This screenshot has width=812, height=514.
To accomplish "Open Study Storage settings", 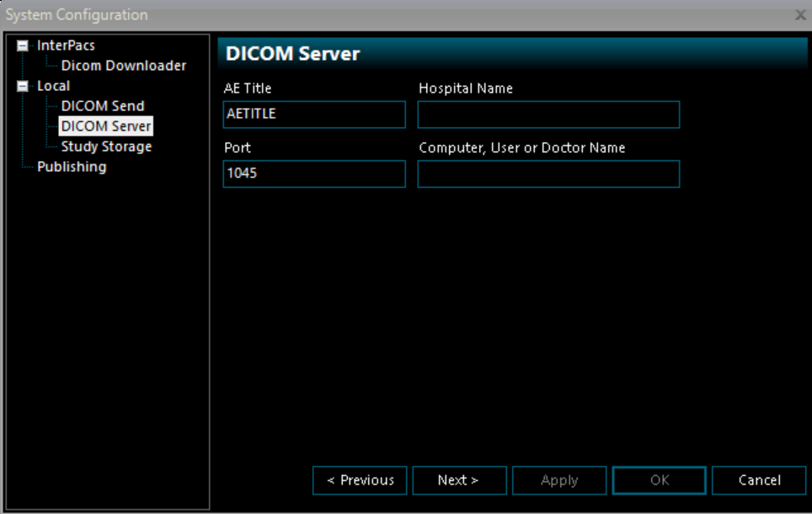I will (x=106, y=147).
